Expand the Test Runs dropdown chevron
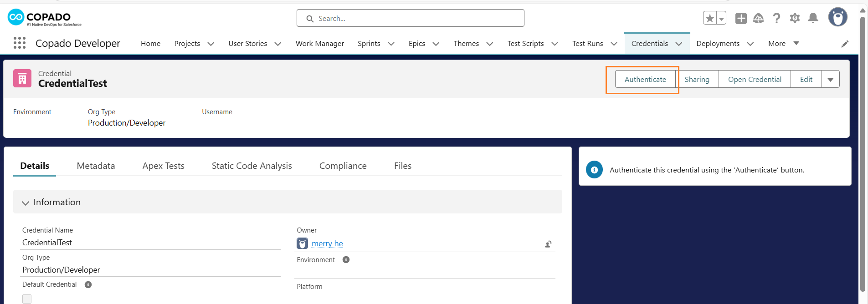The height and width of the screenshot is (304, 868). pos(614,44)
